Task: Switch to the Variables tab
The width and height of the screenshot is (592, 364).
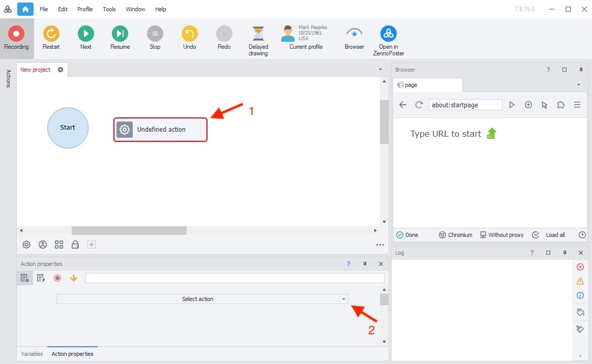Action: coord(32,354)
